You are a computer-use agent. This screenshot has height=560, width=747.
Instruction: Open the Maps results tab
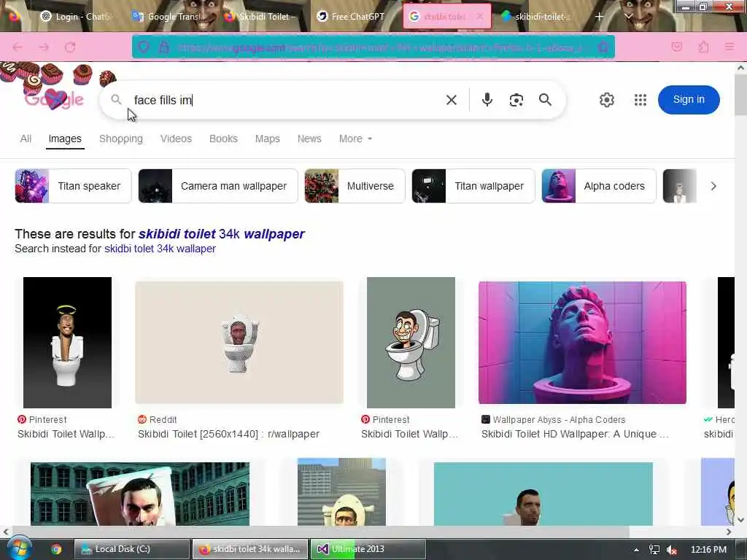point(267,139)
